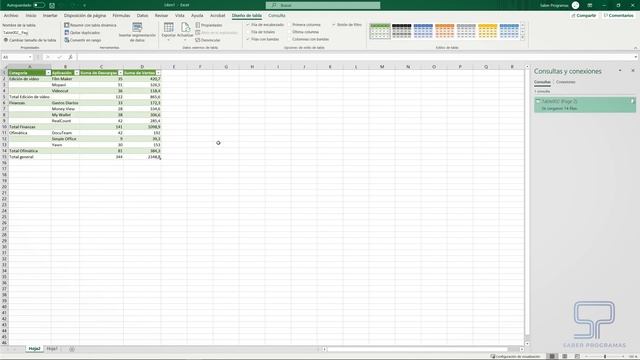Screen dimensions: 640x360
Task: Expand the formula bar chevron
Action: pos(636,57)
